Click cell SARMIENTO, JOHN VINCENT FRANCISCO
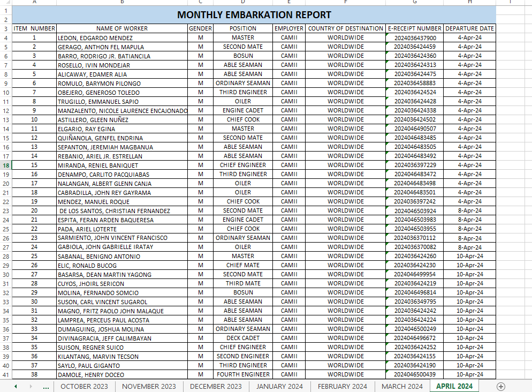The image size is (532, 392). point(122,238)
